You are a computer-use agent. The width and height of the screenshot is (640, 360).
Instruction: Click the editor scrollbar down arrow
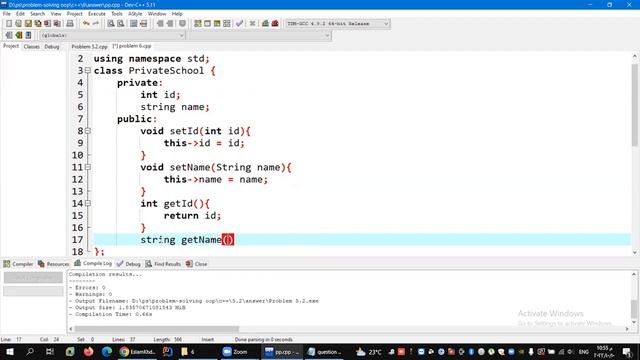coord(635,253)
